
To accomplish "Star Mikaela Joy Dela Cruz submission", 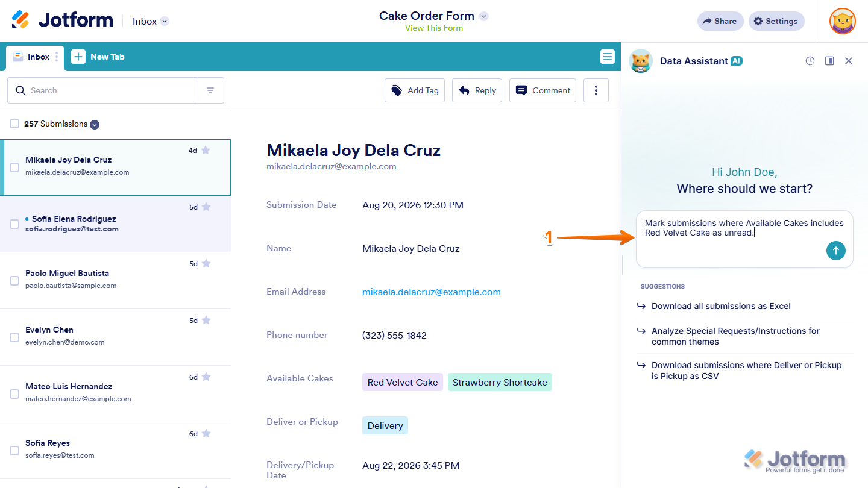I will pyautogui.click(x=206, y=150).
